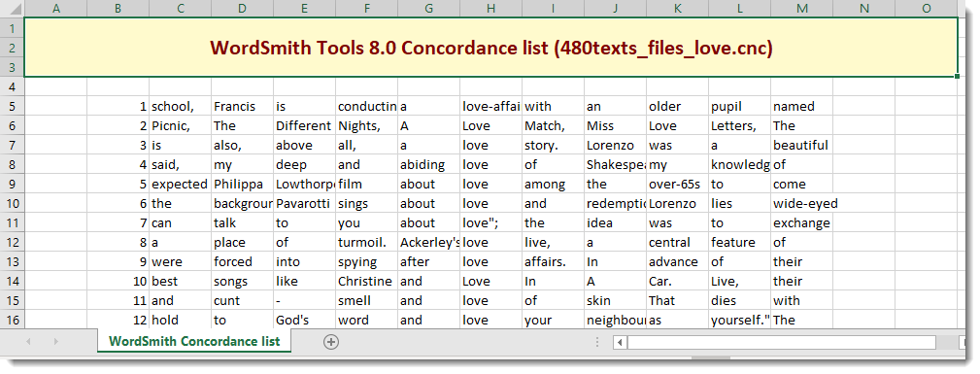Select column N header
This screenshot has height=374, width=980.
click(864, 8)
